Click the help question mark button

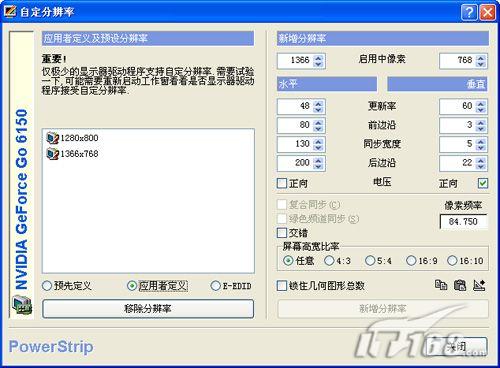pos(469,12)
